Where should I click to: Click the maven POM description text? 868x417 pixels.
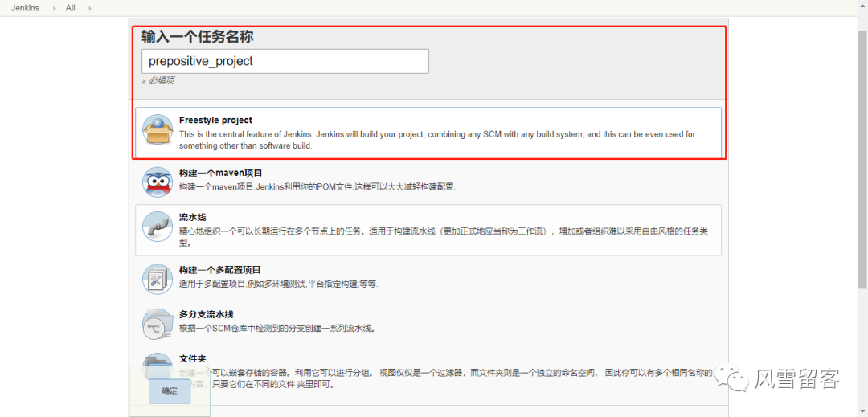317,187
